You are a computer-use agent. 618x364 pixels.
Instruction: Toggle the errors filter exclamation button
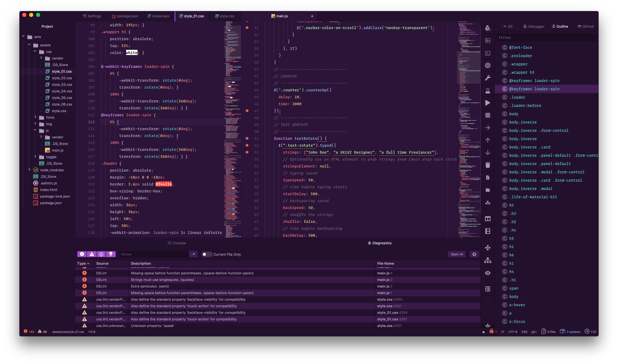pos(82,254)
